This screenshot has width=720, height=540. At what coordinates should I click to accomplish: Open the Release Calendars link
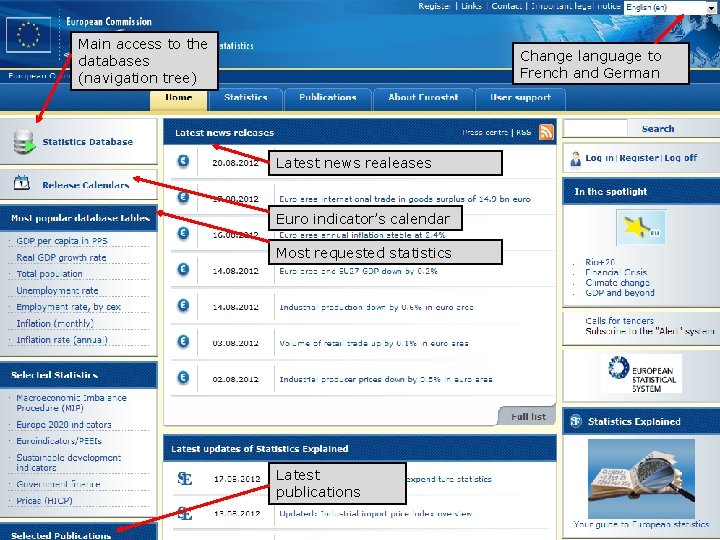pos(85,185)
